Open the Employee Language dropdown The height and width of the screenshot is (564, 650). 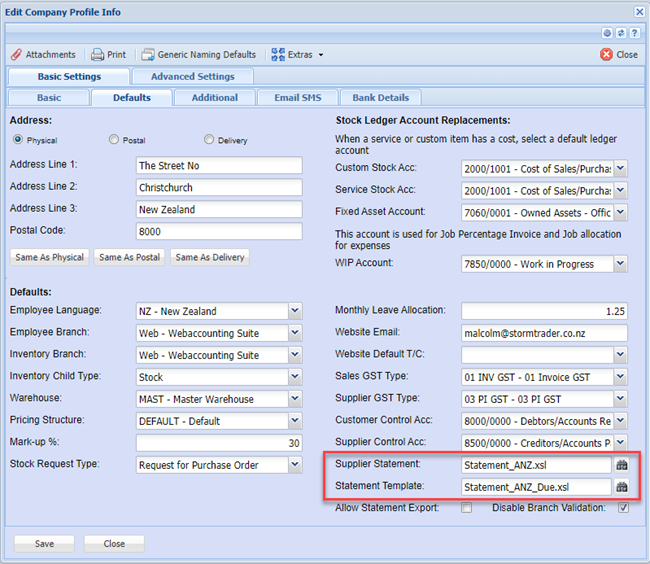point(294,311)
